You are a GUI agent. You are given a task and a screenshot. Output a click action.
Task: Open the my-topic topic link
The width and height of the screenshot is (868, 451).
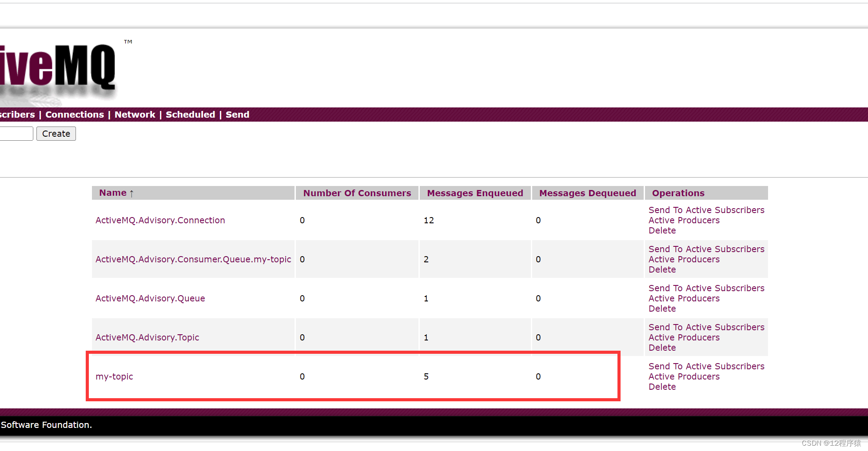[114, 376]
